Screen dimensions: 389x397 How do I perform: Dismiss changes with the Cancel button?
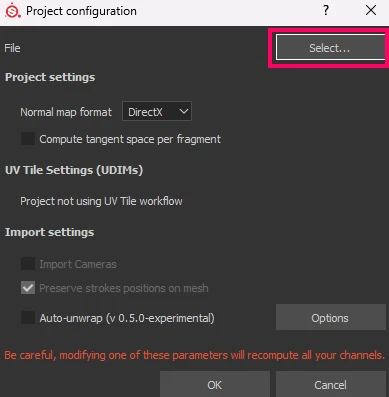click(x=330, y=385)
